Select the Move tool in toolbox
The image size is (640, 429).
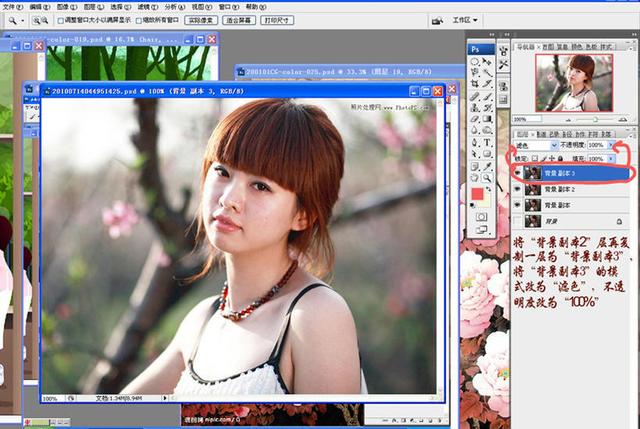click(x=487, y=61)
